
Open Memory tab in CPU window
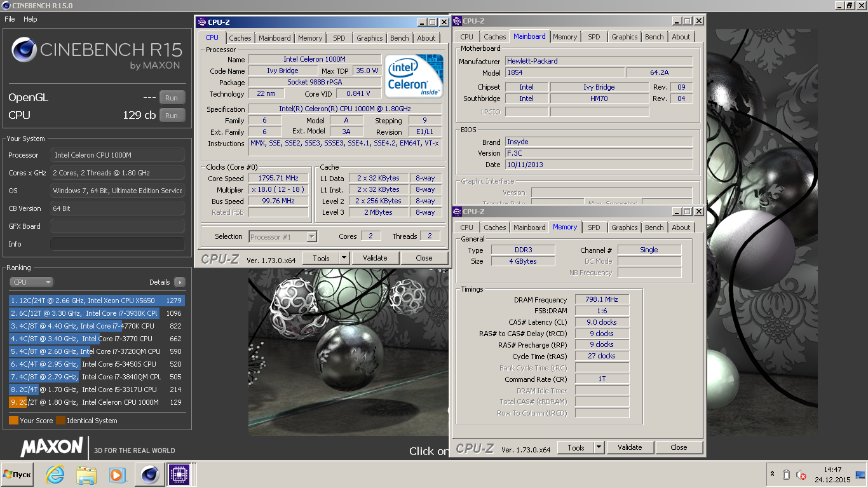point(310,38)
